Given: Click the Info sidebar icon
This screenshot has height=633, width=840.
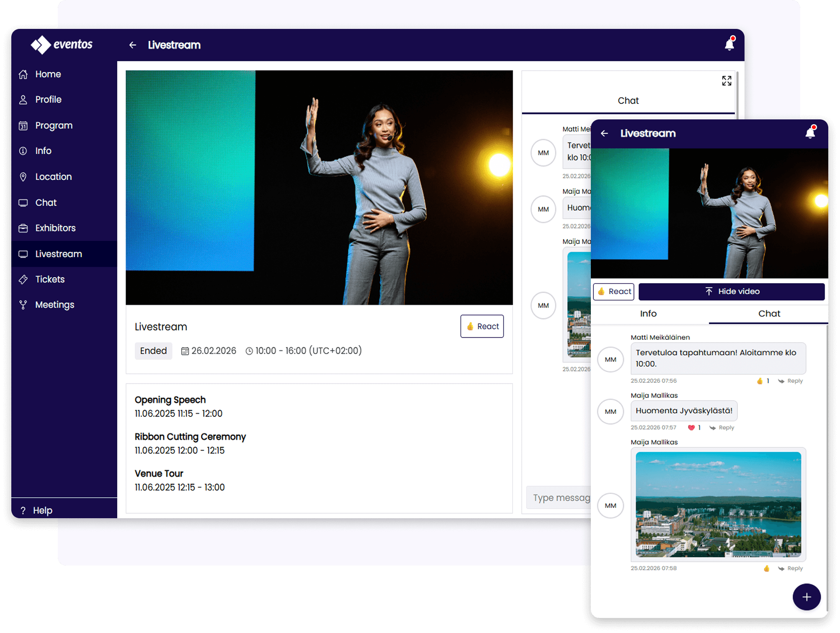Looking at the screenshot, I should click(x=23, y=151).
